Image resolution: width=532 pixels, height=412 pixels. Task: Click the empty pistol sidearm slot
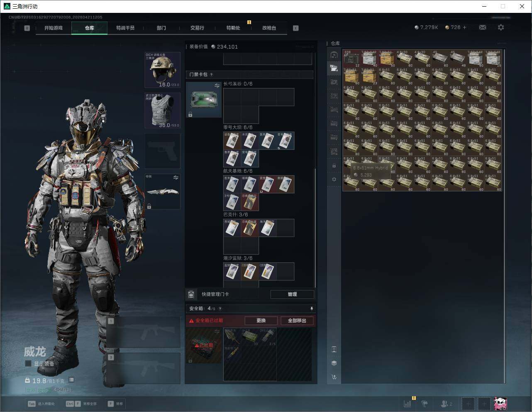(x=162, y=151)
